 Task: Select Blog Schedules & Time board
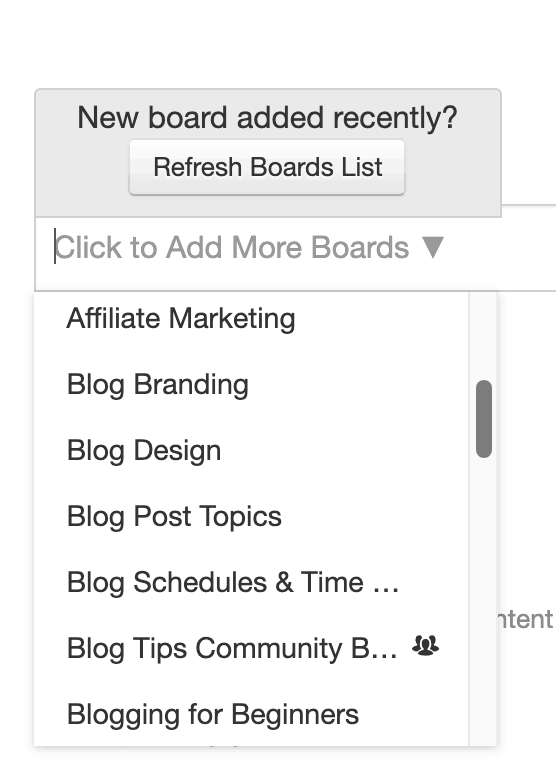251,582
